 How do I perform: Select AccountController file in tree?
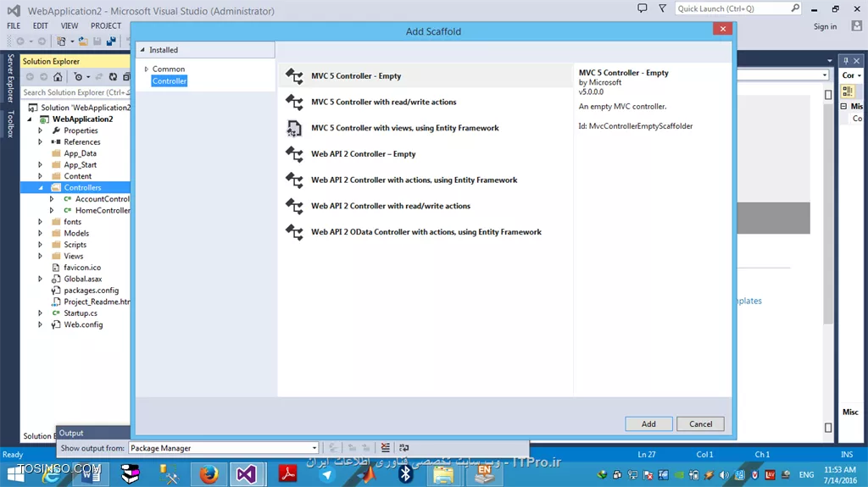coord(103,199)
